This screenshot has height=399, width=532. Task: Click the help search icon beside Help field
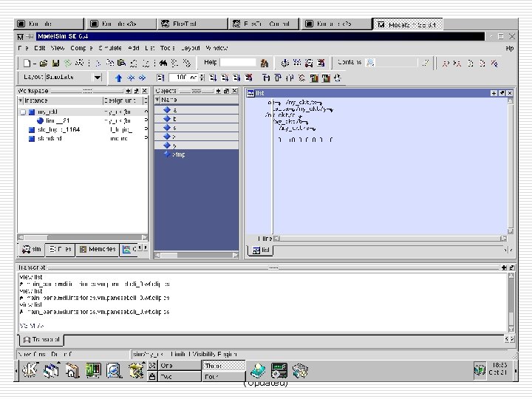(x=265, y=63)
